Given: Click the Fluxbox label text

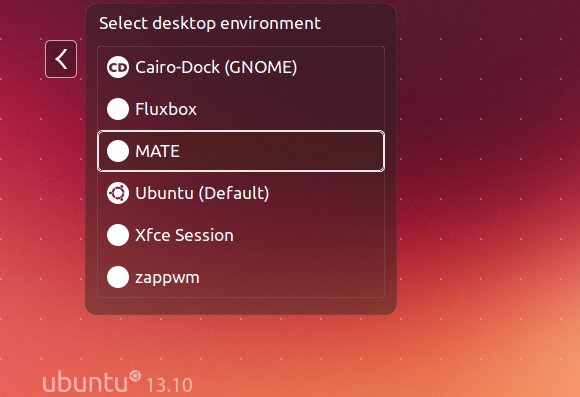Looking at the screenshot, I should coord(166,110).
